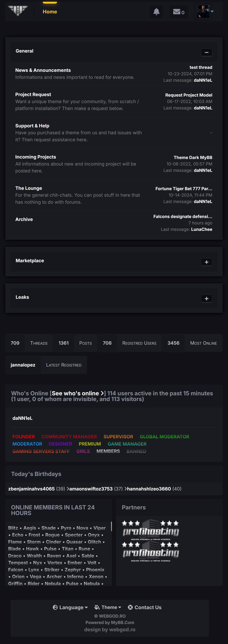Collapse the General category
The image size is (228, 644).
pyautogui.click(x=207, y=52)
